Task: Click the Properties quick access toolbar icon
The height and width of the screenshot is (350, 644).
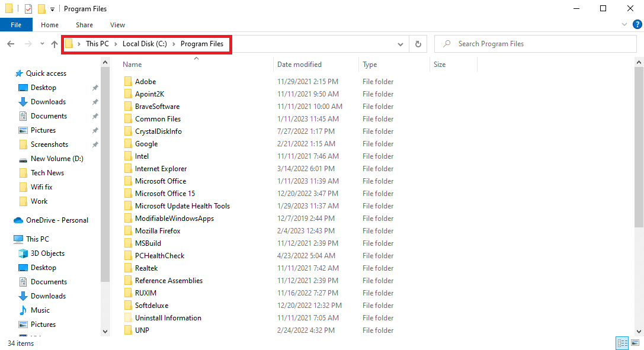Action: [28, 9]
